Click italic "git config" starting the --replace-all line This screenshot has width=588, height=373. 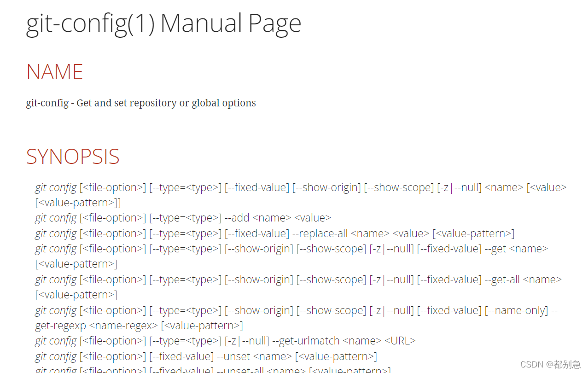56,233
